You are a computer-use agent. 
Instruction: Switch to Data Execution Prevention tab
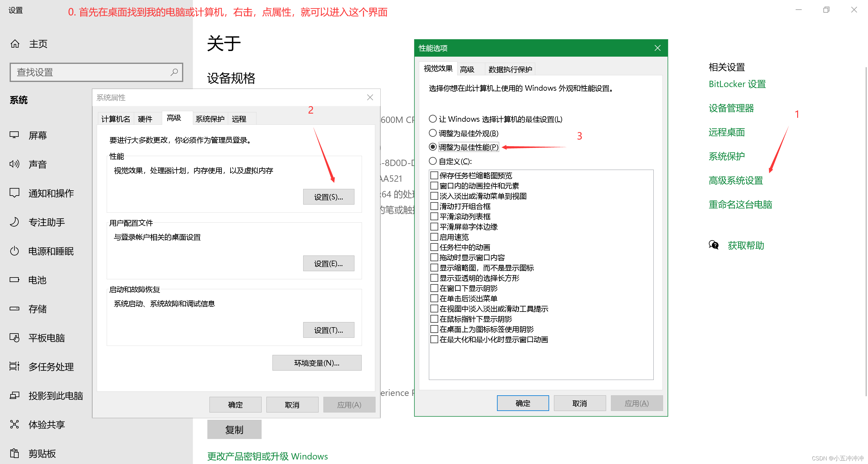click(510, 69)
